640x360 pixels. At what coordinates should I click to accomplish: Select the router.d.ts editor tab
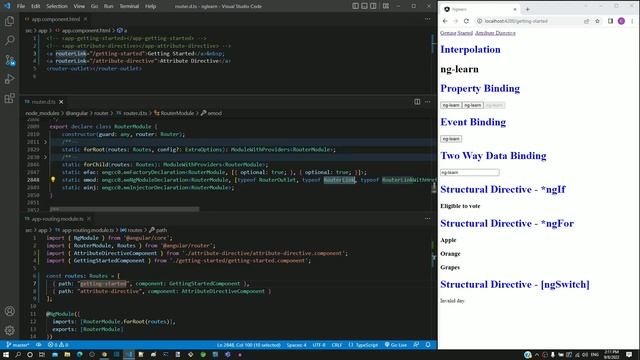click(44, 102)
